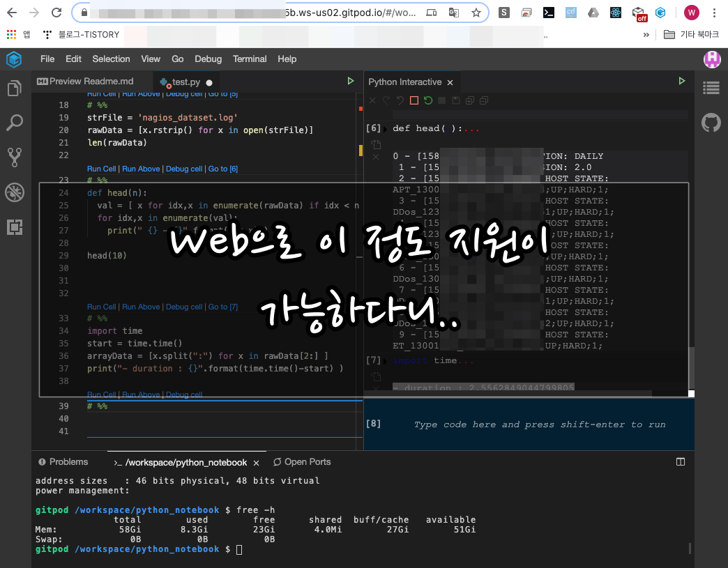Viewport: 728px width, 568px height.
Task: Toggle the panel layout icon in terminal area
Action: [x=681, y=462]
